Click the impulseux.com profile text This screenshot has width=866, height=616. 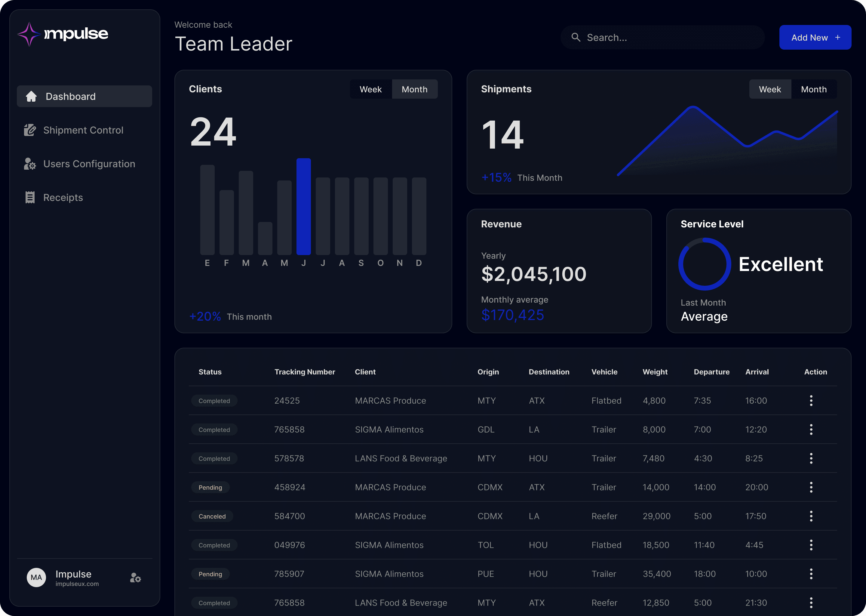77,584
